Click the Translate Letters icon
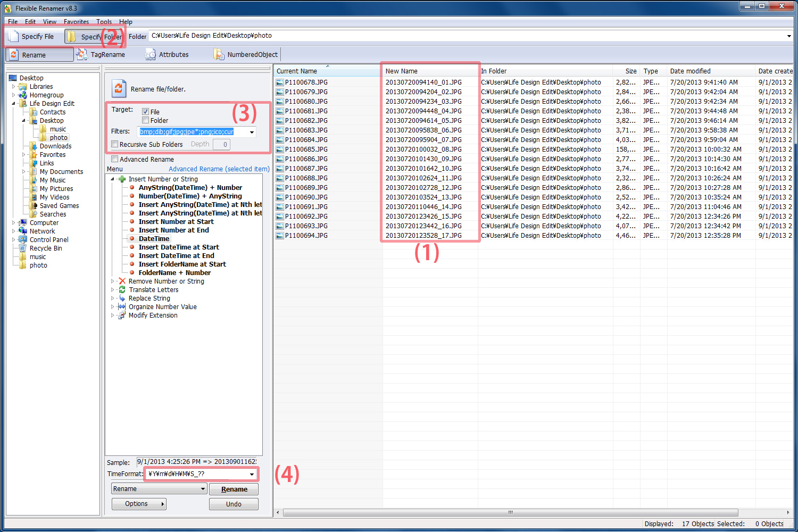This screenshot has height=532, width=798. (122, 289)
